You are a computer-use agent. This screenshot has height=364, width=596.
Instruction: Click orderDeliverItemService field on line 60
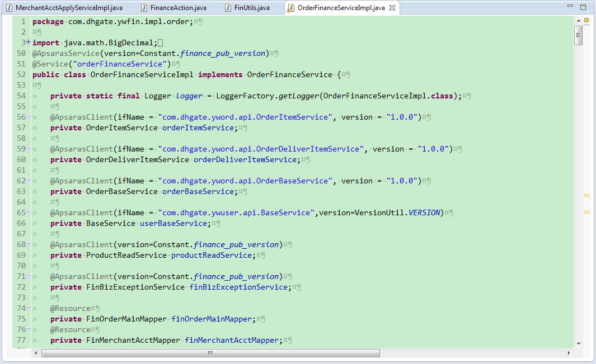245,160
